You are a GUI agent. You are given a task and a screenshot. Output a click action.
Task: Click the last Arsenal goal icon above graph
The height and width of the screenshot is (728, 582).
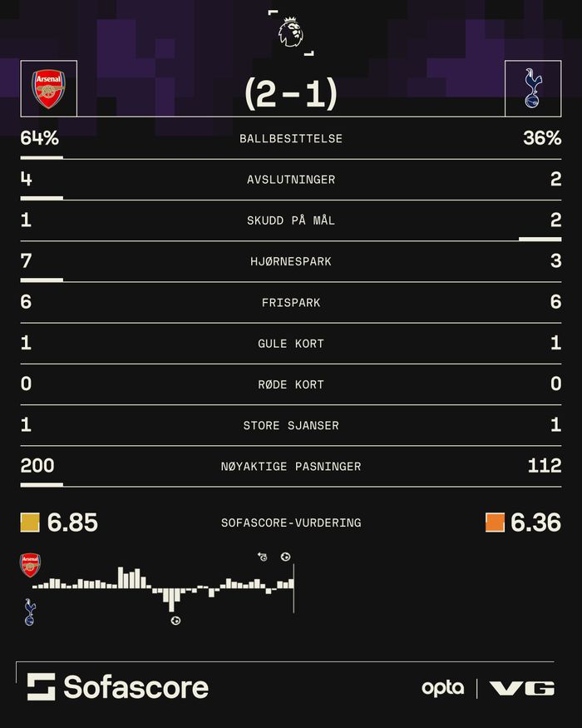[x=285, y=557]
